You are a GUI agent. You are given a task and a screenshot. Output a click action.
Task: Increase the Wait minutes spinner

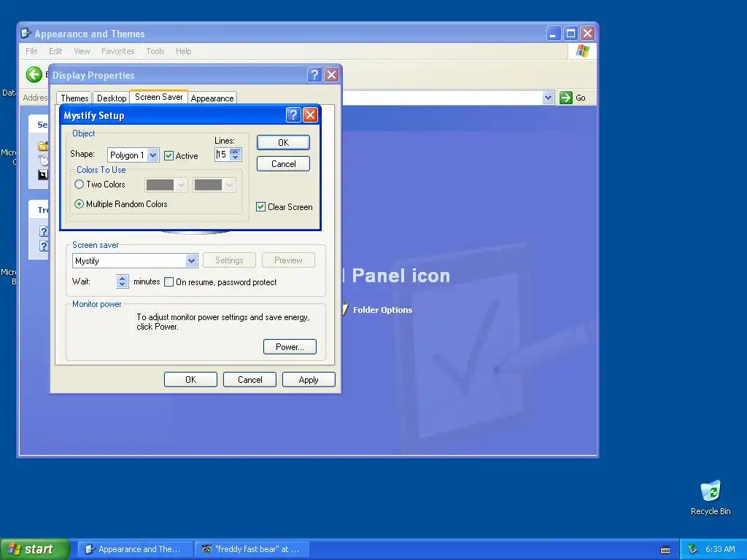(x=123, y=278)
